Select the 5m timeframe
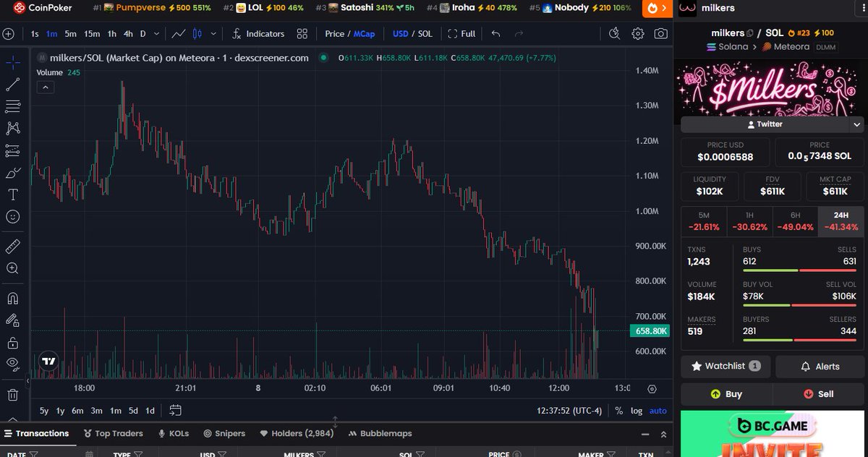868x457 pixels. [70, 34]
